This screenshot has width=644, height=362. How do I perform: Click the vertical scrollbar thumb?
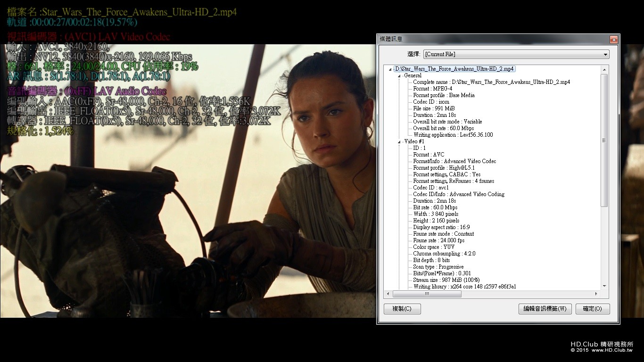604,140
